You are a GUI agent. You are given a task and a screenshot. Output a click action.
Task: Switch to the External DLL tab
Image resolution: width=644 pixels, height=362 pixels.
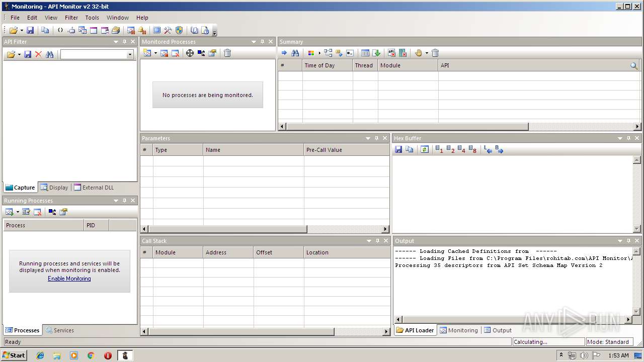coord(94,188)
